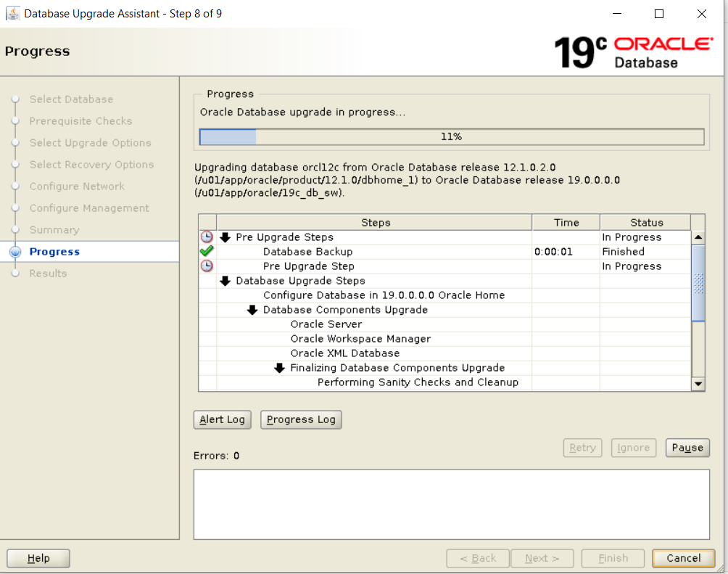
Task: Collapse the Database Components Upgrade arrow
Action: click(252, 310)
